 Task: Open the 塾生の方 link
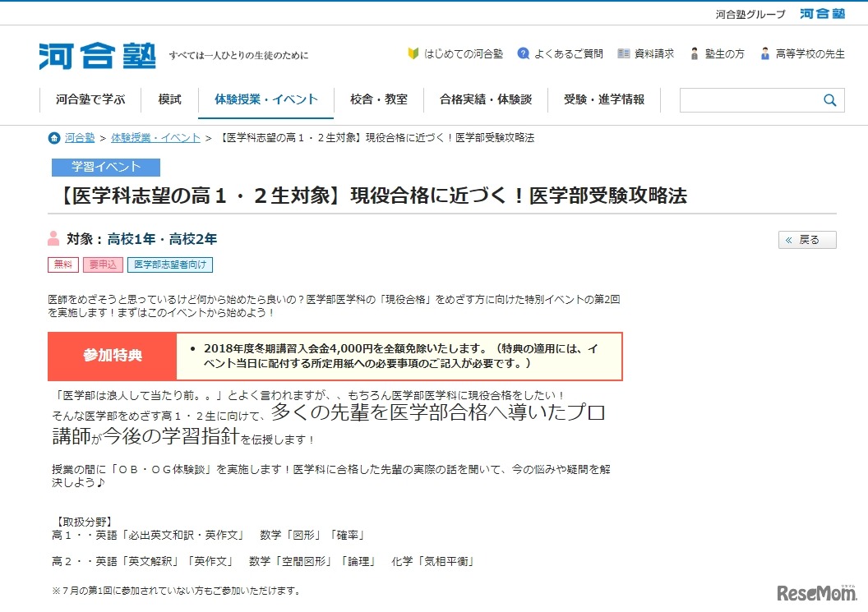[725, 53]
